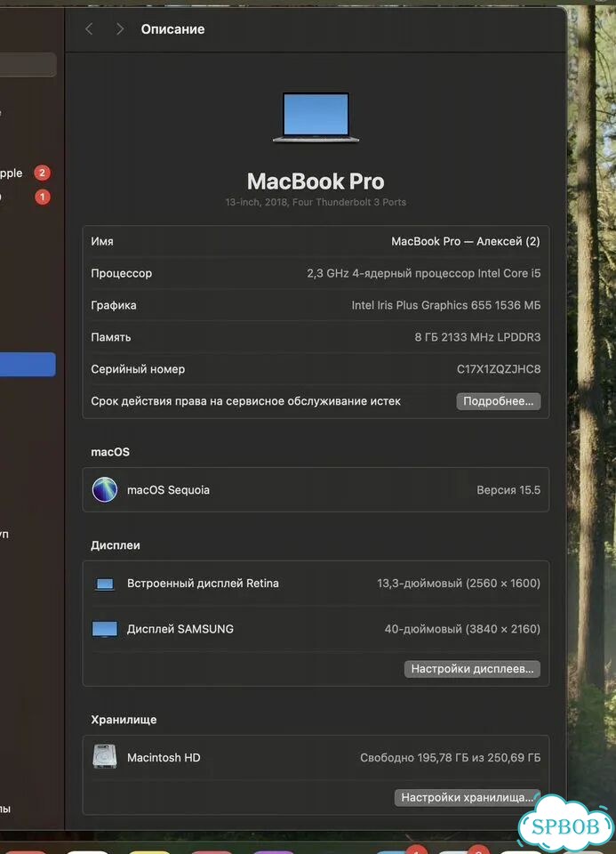This screenshot has width=616, height=854.
Task: Open Подробнее service coverage details
Action: pyautogui.click(x=499, y=401)
